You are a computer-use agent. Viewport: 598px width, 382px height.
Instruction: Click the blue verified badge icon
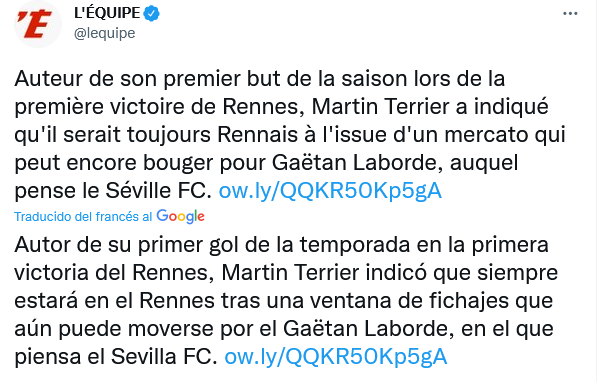point(151,14)
